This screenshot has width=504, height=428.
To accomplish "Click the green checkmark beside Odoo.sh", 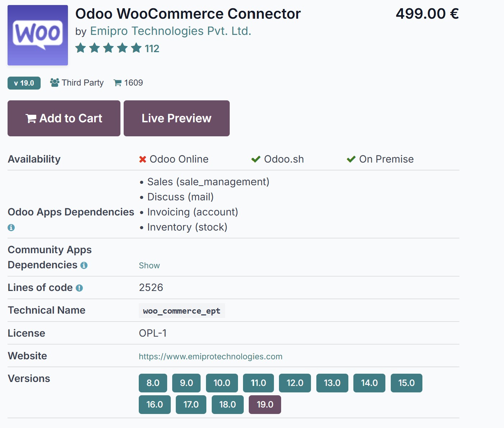I will tap(256, 159).
